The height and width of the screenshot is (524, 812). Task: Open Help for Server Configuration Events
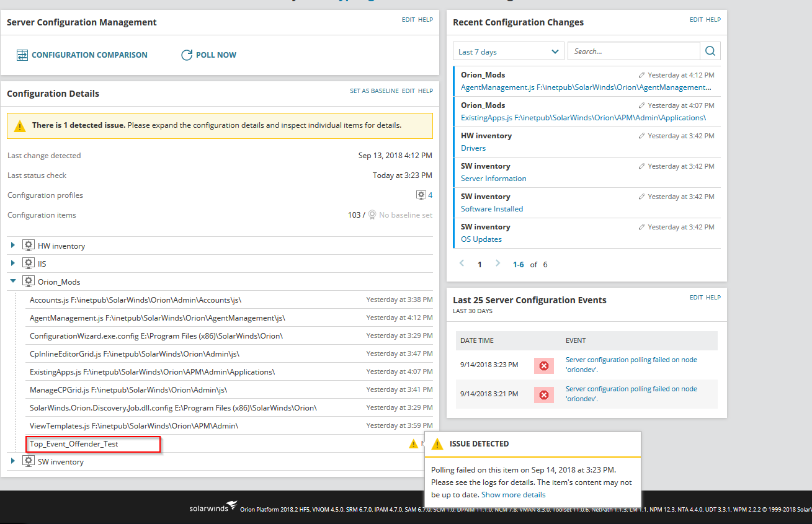pos(713,298)
